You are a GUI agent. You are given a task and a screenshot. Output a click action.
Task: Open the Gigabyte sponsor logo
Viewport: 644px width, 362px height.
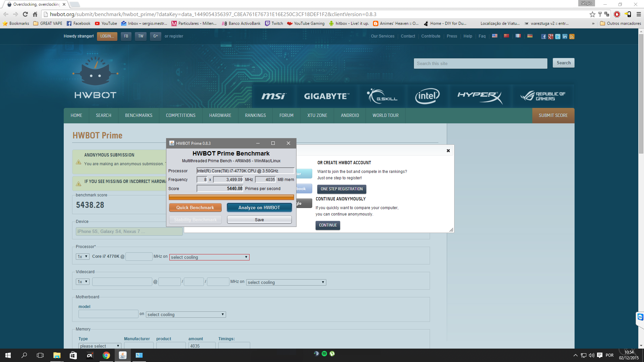click(327, 96)
